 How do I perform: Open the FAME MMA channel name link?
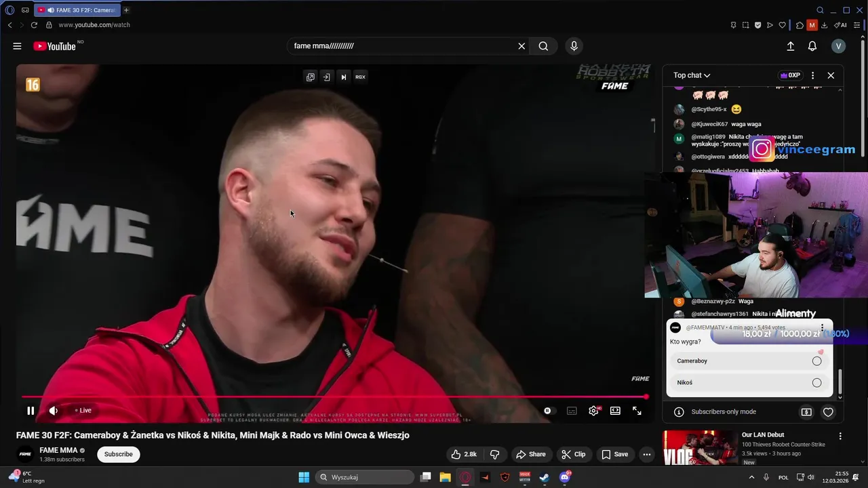(x=58, y=450)
